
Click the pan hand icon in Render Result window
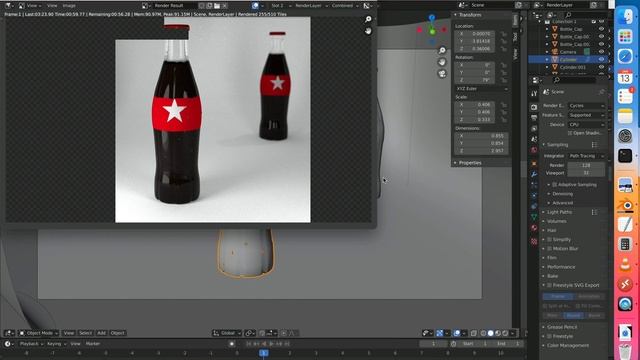click(x=368, y=31)
